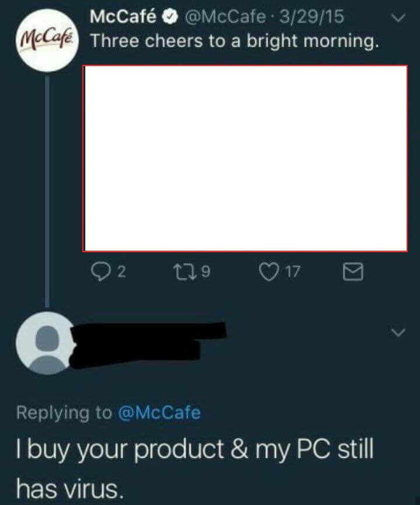Viewport: 420px width, 505px height.
Task: Expand the chevron menu on McCafé's tweet
Action: click(398, 18)
